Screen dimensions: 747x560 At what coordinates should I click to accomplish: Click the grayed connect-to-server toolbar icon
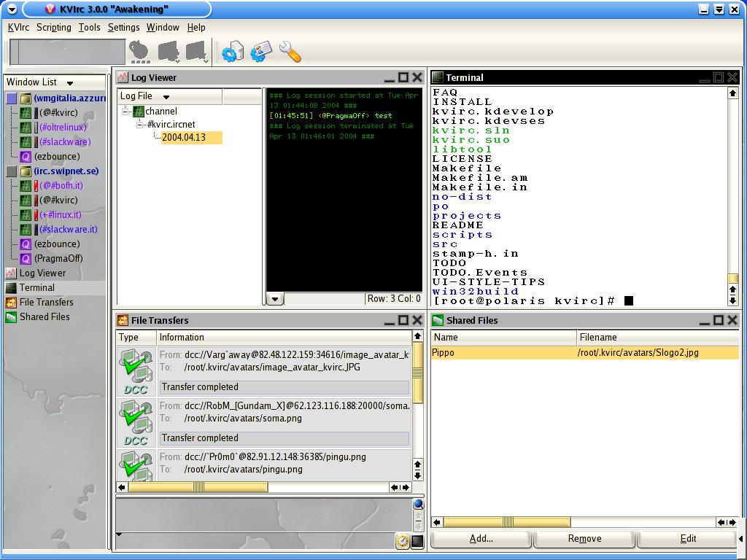[139, 52]
